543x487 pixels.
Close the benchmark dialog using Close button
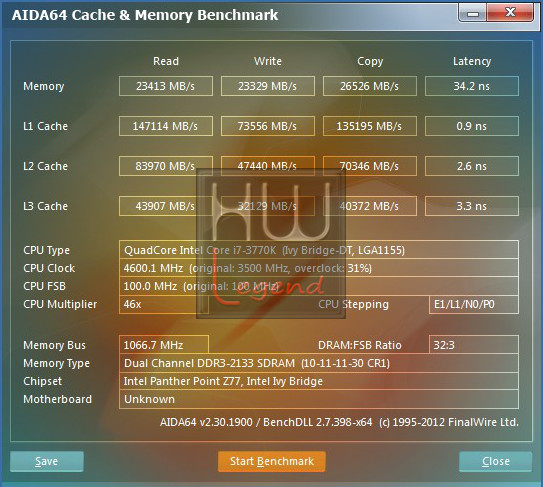click(495, 461)
